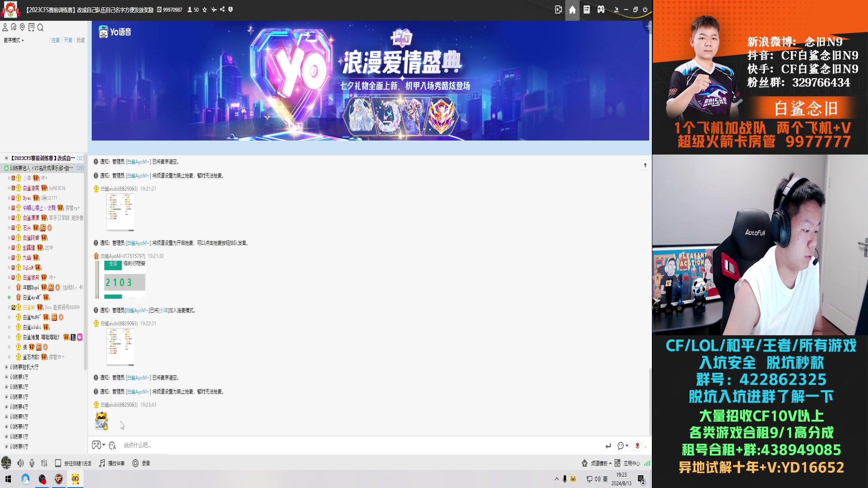Open the chat bubble style dropdown
This screenshot has height=488, width=868.
622,446
